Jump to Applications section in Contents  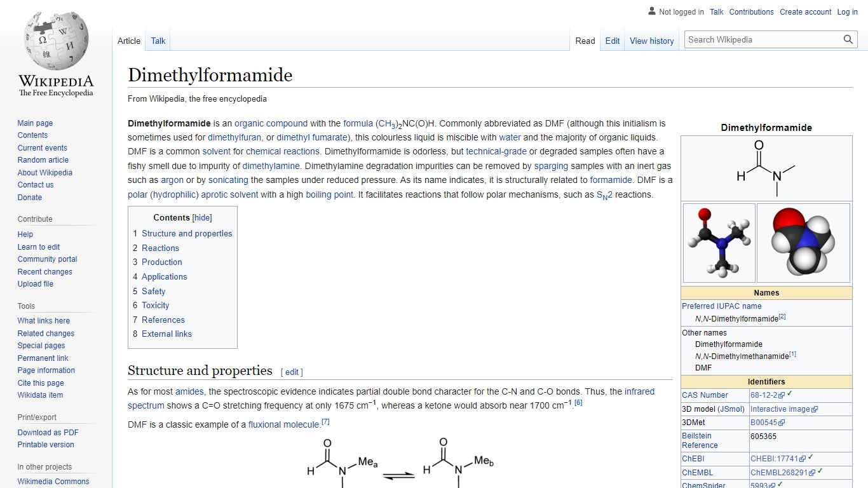tap(164, 276)
